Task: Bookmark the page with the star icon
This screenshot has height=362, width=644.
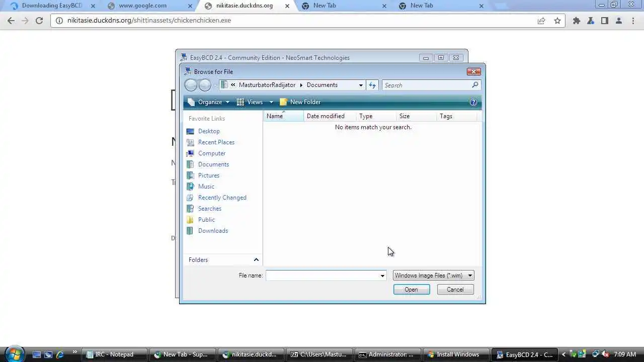Action: pyautogui.click(x=557, y=21)
